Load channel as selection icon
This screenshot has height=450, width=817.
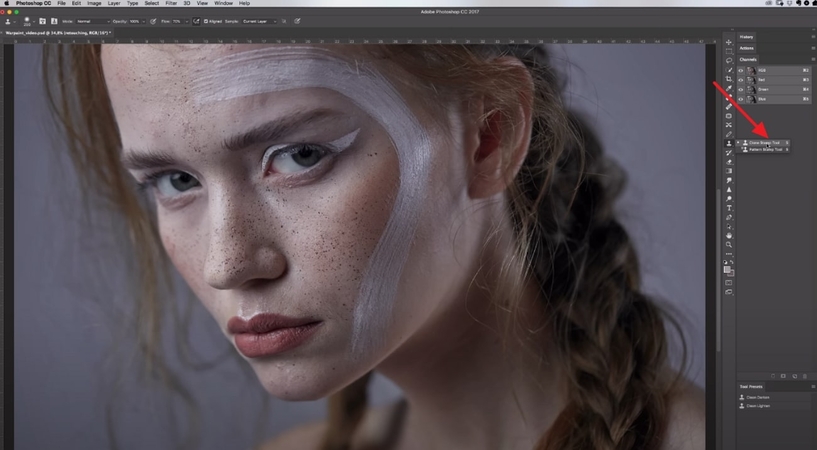(773, 376)
